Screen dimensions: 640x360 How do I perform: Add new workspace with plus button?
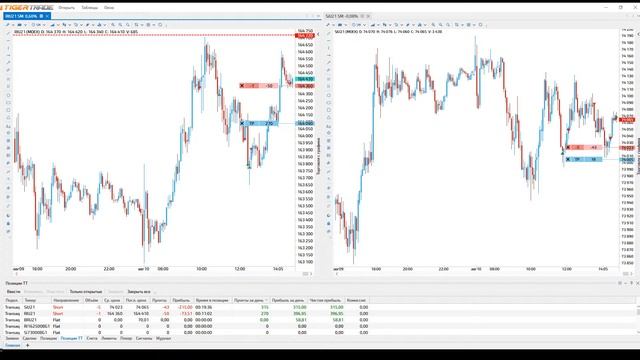coord(28,345)
